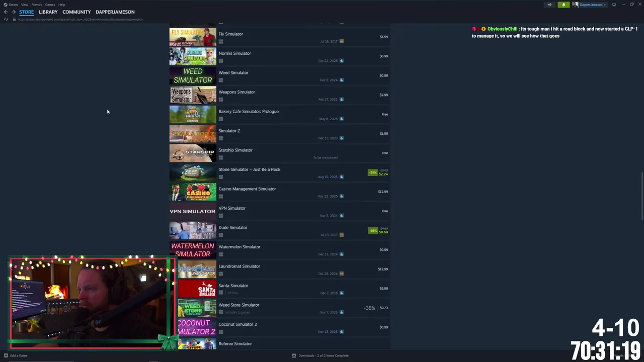Go back with the left arrow
Image resolution: width=644 pixels, height=362 pixels.
(x=6, y=12)
